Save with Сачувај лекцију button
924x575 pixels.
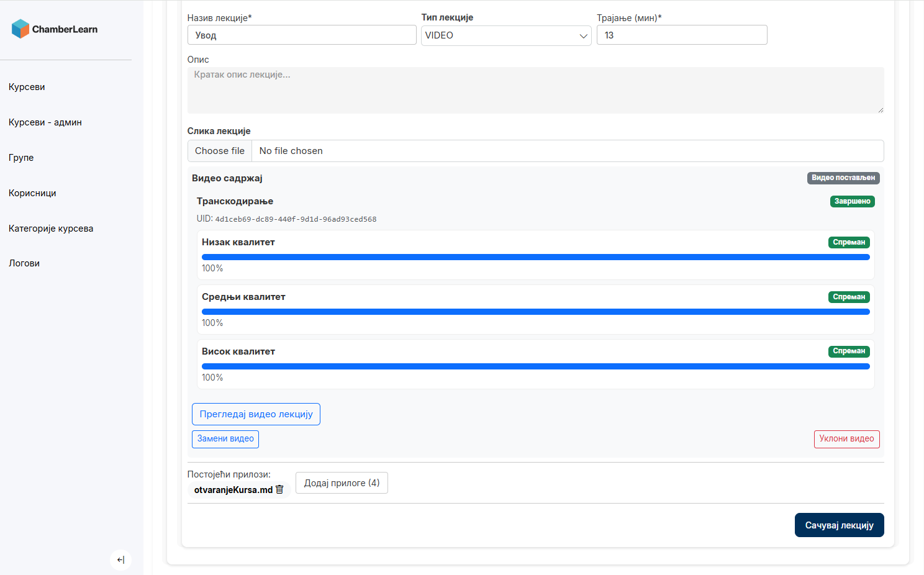[x=839, y=525]
